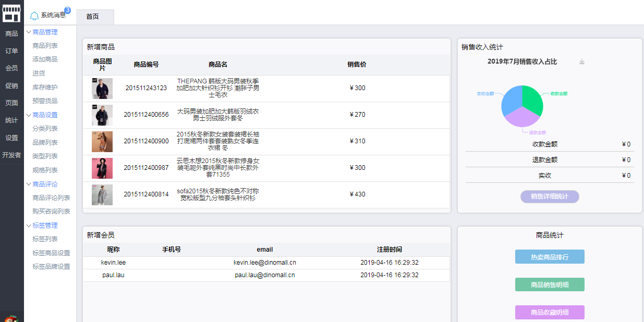Go to the 订单 sidebar section

tap(11, 51)
